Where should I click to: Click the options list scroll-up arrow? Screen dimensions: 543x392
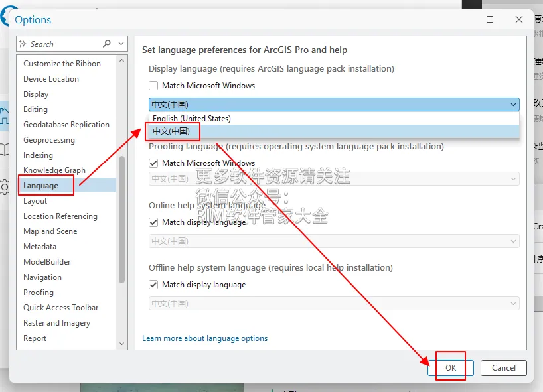(x=121, y=60)
